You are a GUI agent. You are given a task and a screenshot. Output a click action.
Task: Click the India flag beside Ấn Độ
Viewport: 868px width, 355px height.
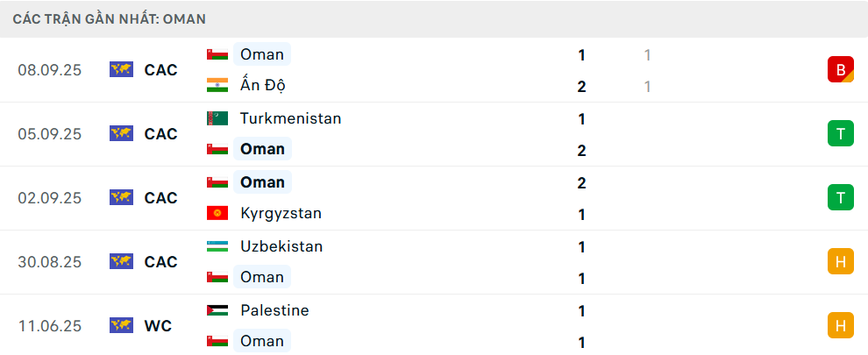[217, 86]
